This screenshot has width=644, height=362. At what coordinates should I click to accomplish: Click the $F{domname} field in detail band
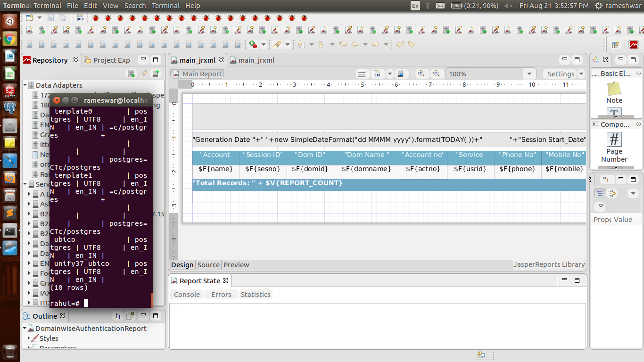[367, 169]
